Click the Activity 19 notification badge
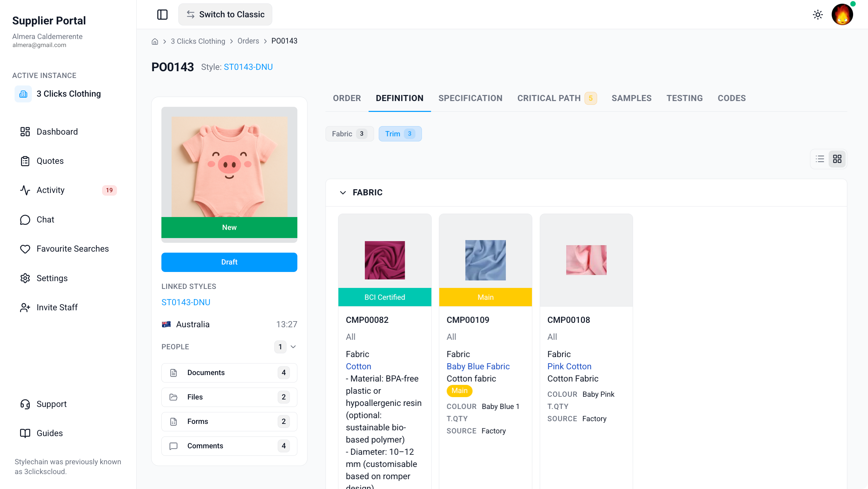 109,191
